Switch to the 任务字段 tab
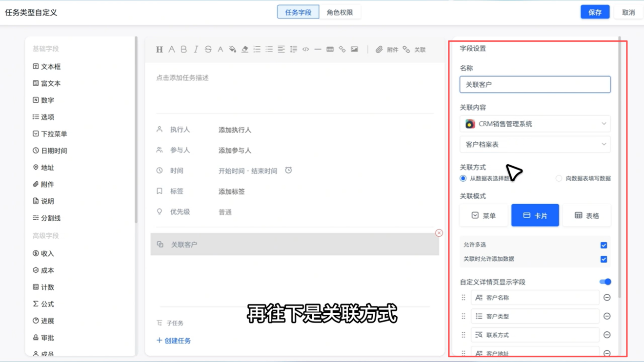Image resolution: width=644 pixels, height=362 pixels. [x=298, y=12]
